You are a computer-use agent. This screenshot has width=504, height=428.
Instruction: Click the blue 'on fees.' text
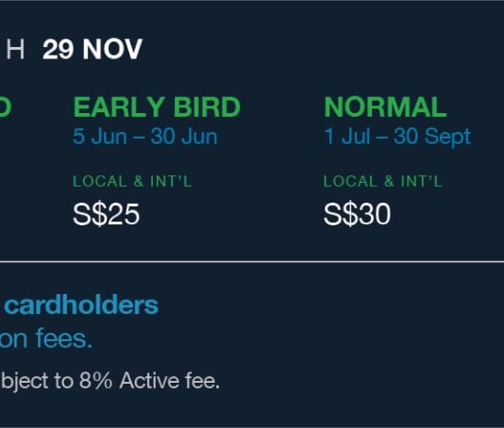[46, 338]
